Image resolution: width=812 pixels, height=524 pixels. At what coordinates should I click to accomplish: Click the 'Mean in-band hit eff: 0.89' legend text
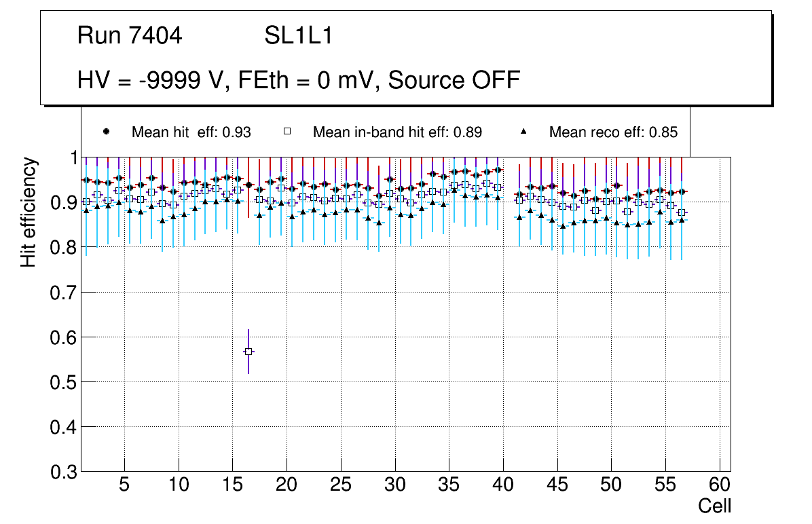point(397,132)
